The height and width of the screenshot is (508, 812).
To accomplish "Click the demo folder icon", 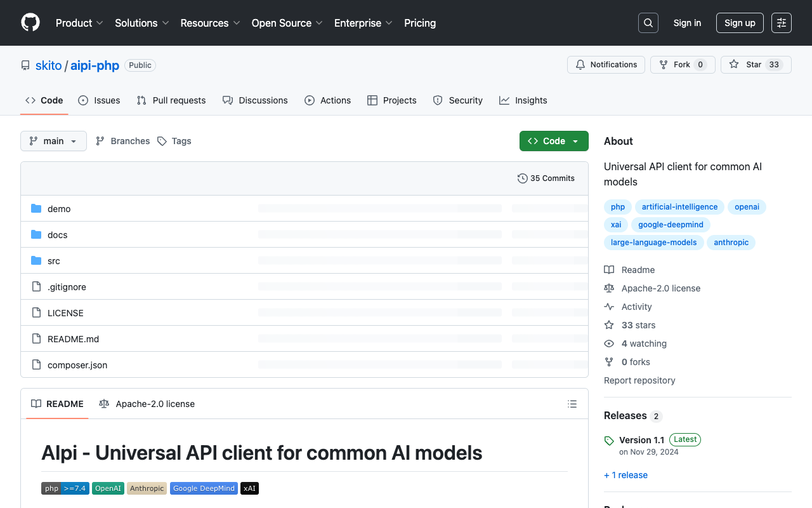I will (x=36, y=208).
